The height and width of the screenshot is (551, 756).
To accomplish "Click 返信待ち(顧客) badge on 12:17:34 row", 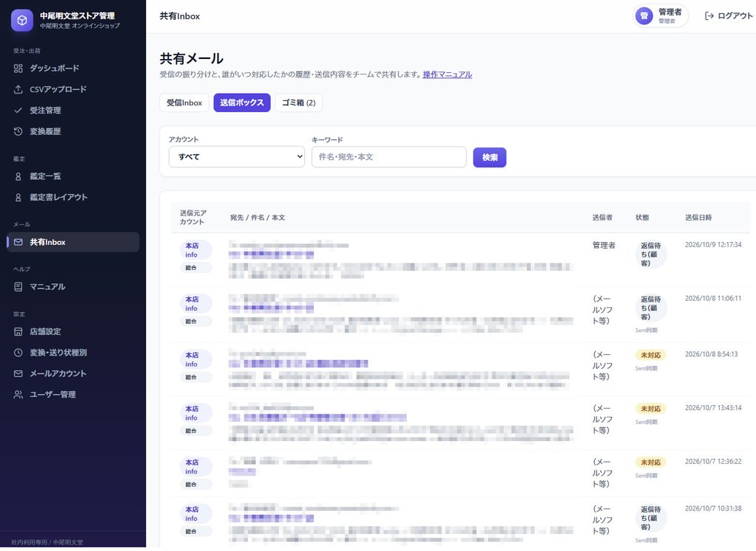I will [651, 254].
